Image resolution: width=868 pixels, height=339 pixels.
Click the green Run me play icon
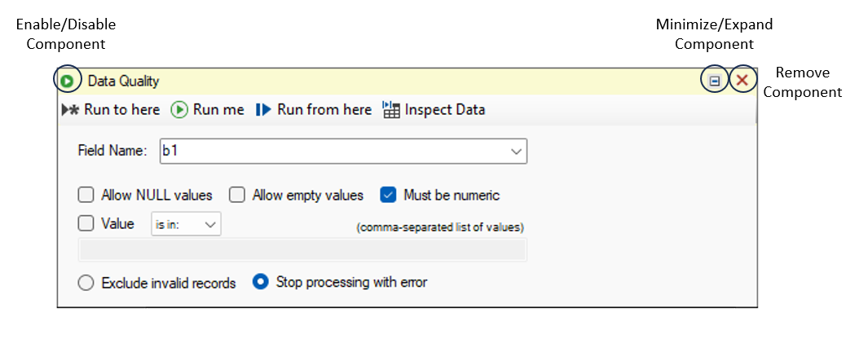tap(179, 110)
